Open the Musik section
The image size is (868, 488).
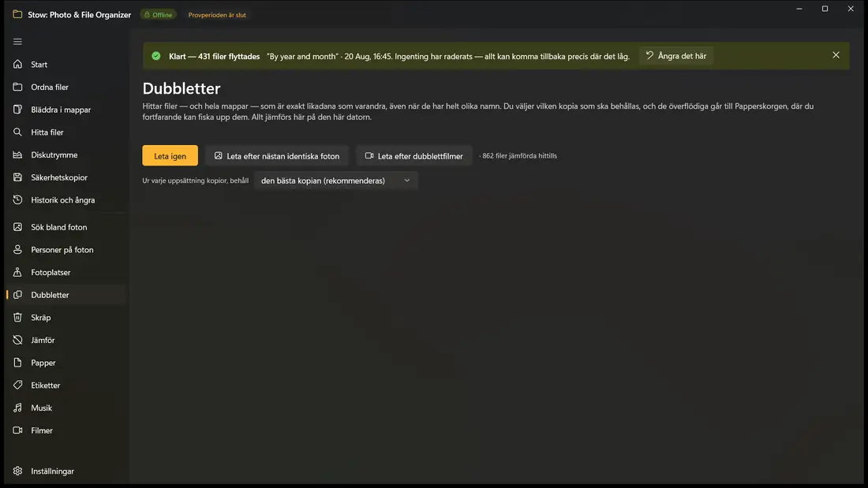pos(66,408)
